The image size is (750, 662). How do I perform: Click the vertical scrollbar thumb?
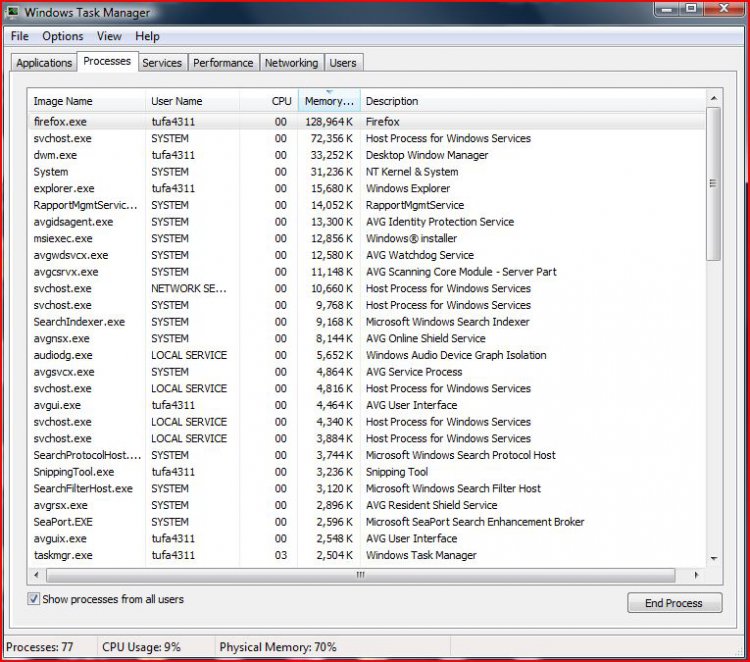click(714, 184)
